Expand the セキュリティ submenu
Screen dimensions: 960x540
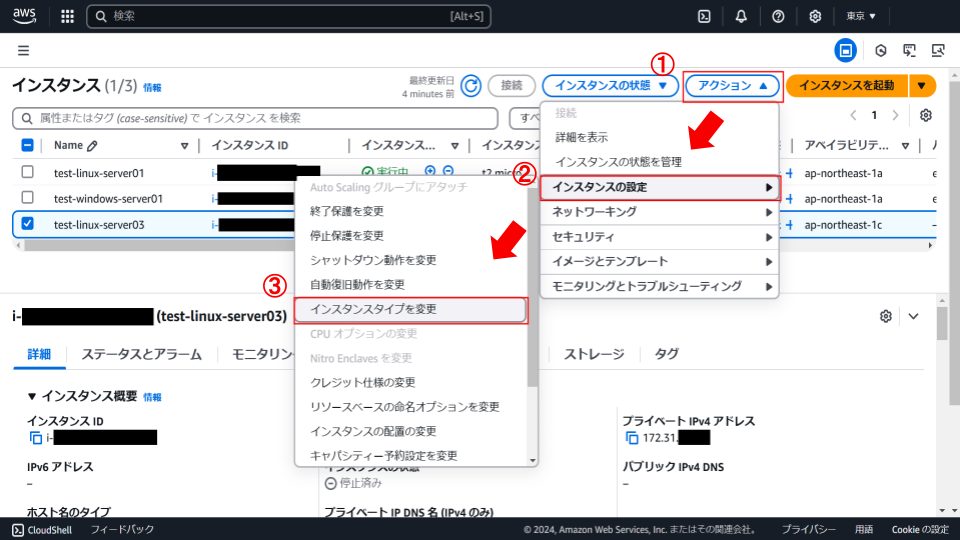tap(660, 237)
